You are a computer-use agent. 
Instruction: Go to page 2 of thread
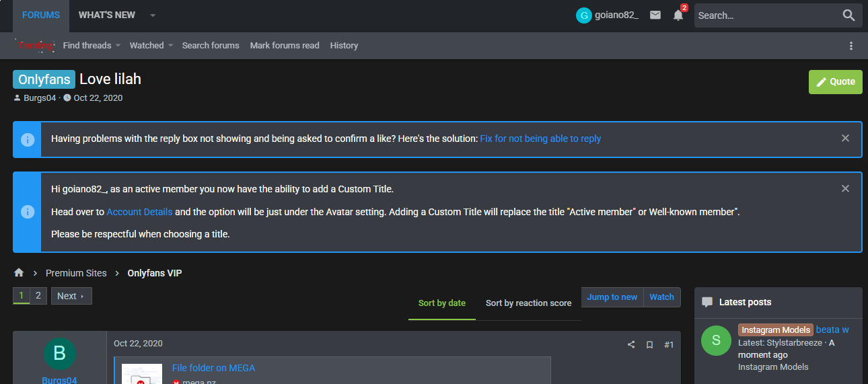[x=38, y=296]
